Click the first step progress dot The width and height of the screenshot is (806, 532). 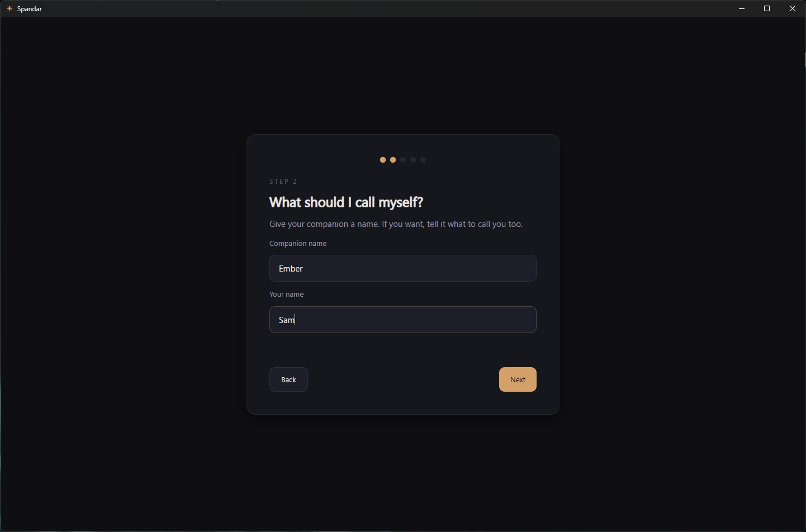[383, 160]
